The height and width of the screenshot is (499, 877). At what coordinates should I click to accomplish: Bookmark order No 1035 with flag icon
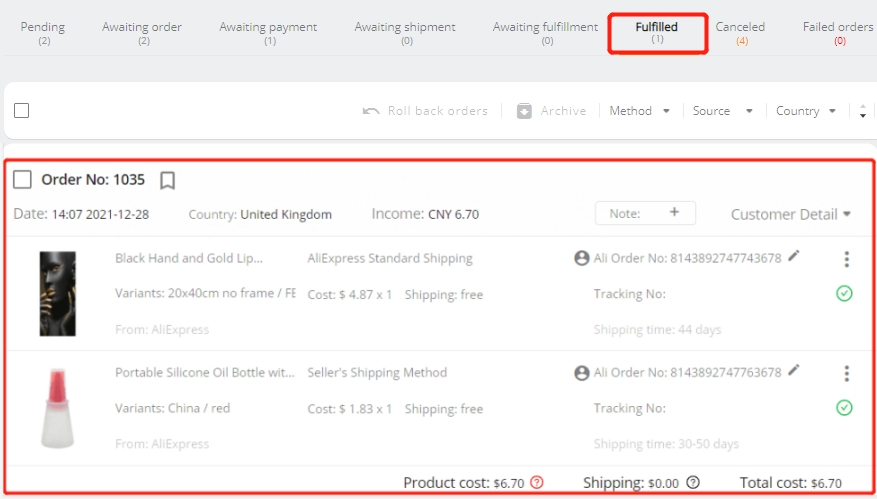coord(167,180)
